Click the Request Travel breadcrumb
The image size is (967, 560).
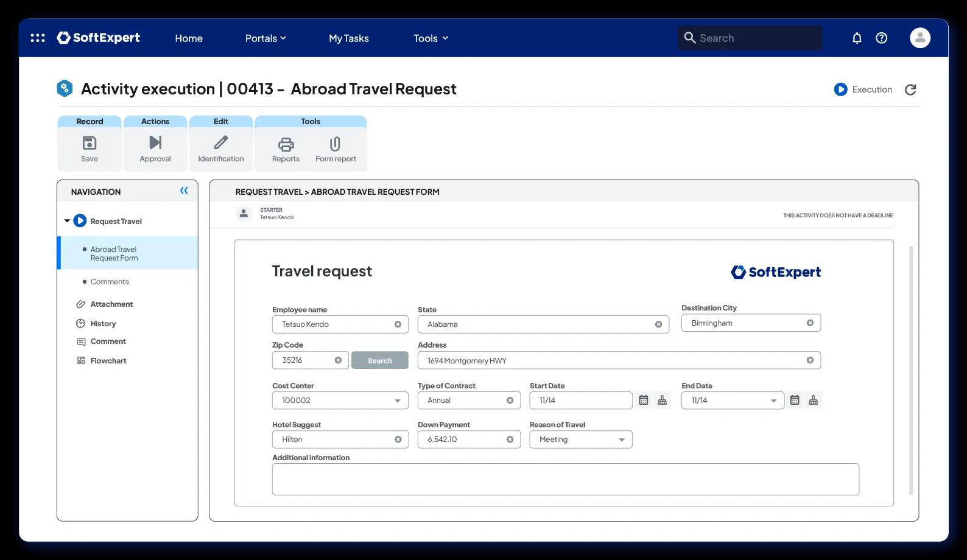[269, 192]
